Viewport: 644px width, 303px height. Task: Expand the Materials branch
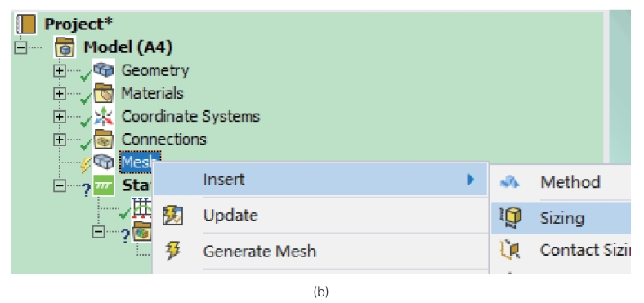[x=60, y=94]
